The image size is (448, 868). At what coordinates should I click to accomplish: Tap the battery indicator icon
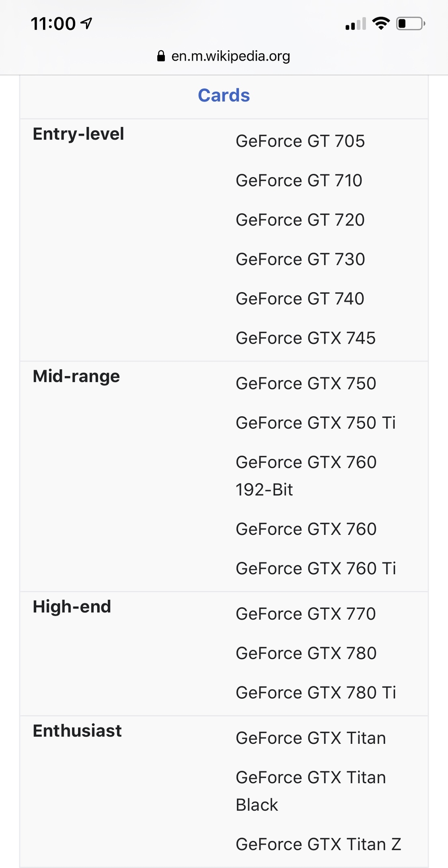pos(411,24)
